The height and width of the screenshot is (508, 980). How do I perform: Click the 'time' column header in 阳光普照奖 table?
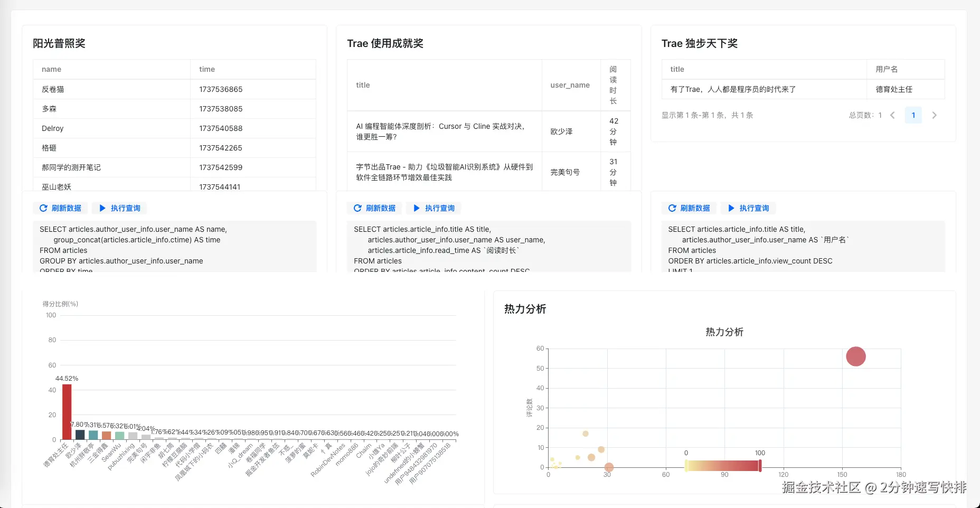point(253,69)
